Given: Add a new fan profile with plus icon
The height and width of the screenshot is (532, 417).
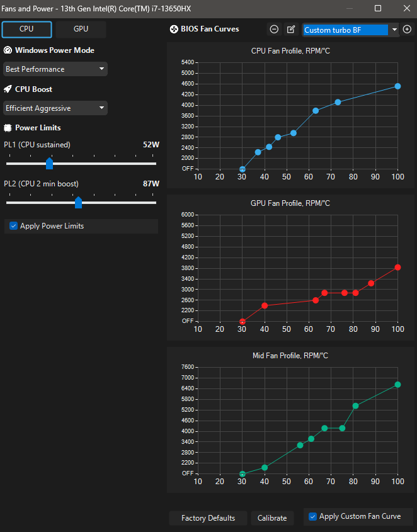Looking at the screenshot, I should (x=407, y=30).
